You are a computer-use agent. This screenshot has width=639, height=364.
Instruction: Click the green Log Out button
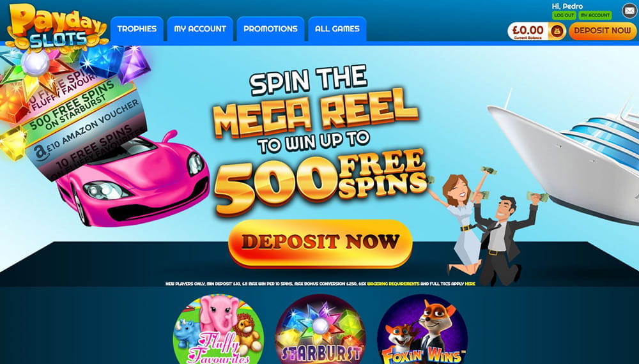tap(564, 15)
